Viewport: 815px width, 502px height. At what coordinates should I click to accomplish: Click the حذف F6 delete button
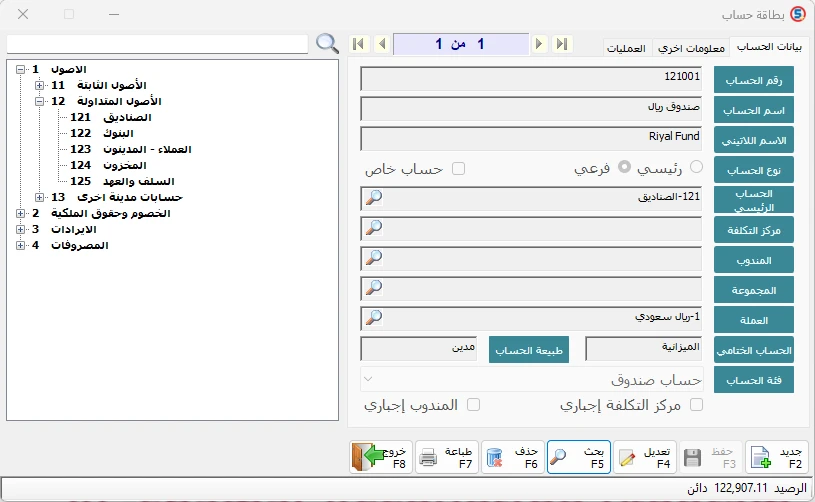pos(512,457)
